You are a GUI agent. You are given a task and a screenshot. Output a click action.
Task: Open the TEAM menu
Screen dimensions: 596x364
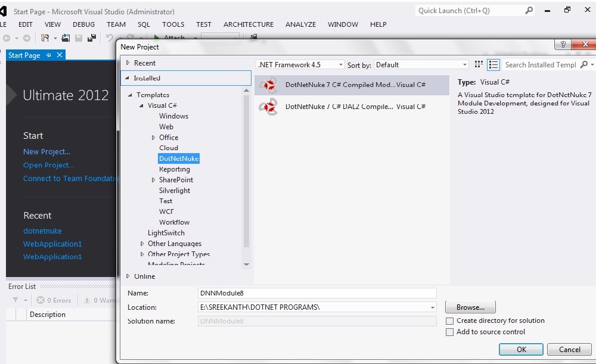coord(116,24)
